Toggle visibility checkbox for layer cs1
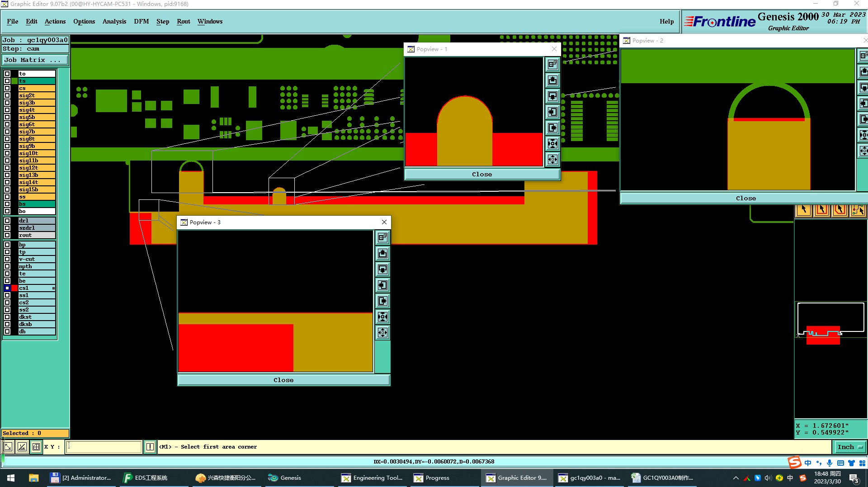This screenshot has height=487, width=868. click(7, 288)
